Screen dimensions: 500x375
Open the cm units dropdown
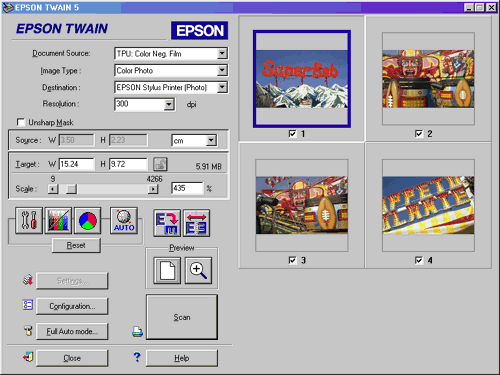(x=211, y=141)
